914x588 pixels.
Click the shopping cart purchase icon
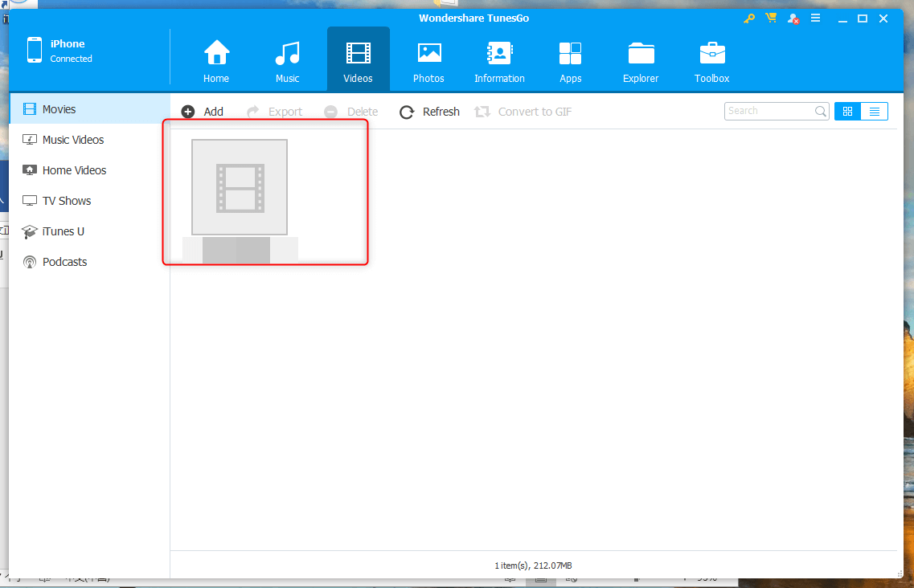[x=771, y=18]
